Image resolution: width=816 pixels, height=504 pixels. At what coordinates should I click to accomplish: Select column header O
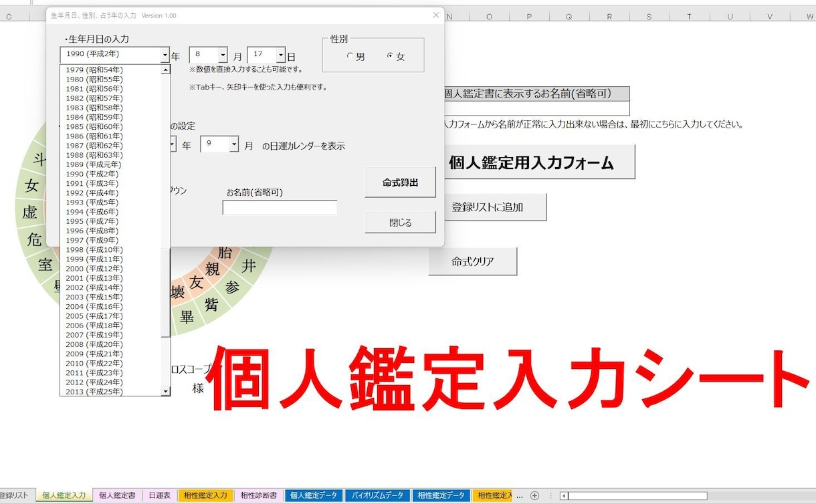[x=489, y=17]
